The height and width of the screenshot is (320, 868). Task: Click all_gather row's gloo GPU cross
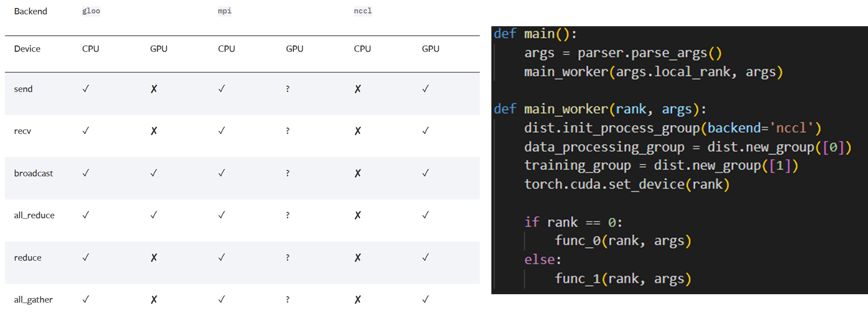coord(154,300)
